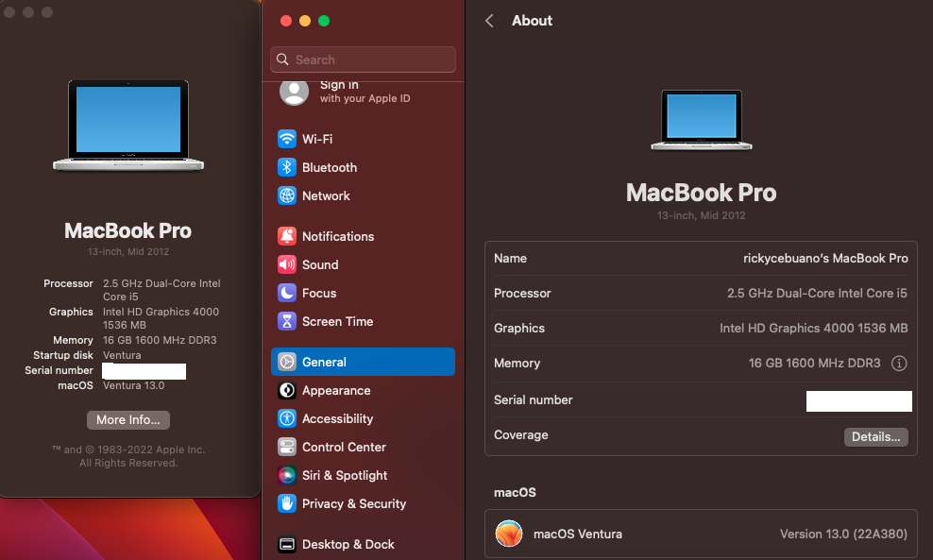The height and width of the screenshot is (560, 933).
Task: Click Graphics value Intel HD Graphics 4000
Action: [x=813, y=328]
